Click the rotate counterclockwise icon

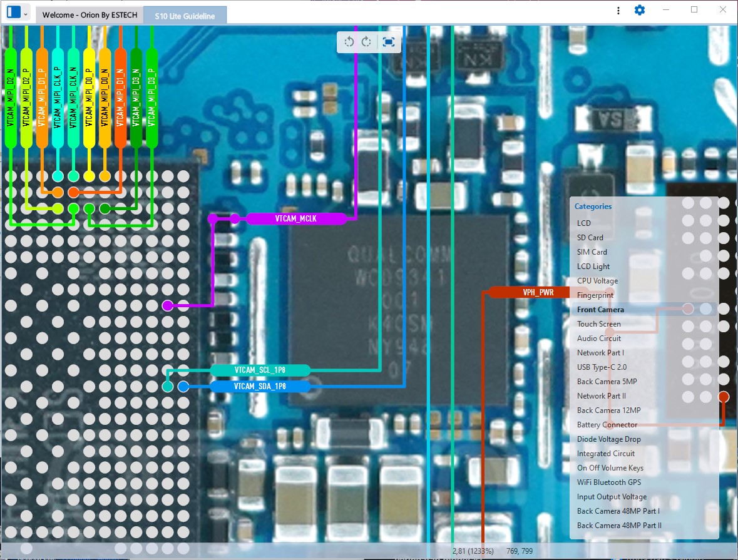pos(349,42)
